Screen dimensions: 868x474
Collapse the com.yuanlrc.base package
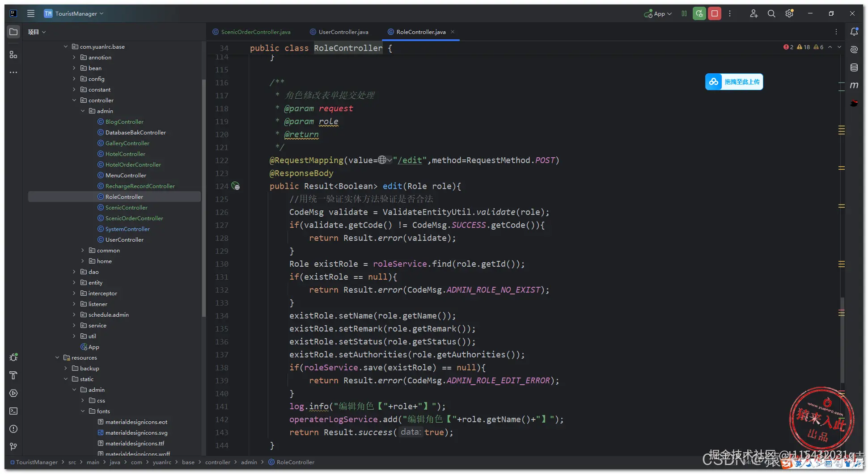click(66, 46)
